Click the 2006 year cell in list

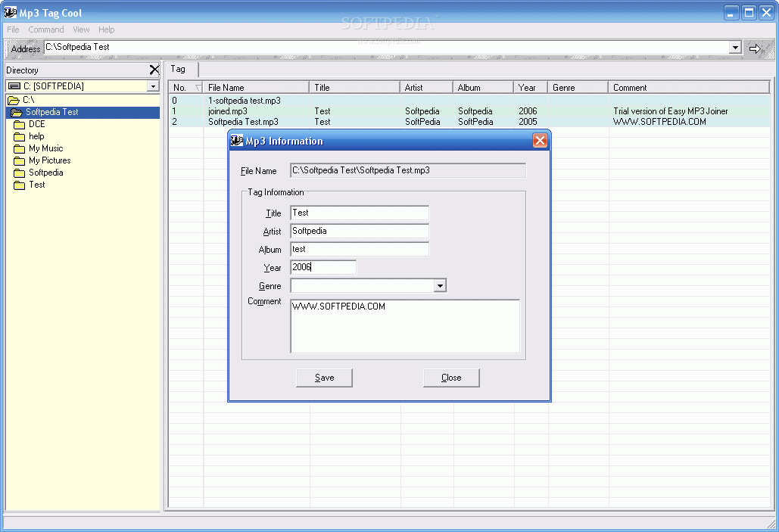point(528,111)
